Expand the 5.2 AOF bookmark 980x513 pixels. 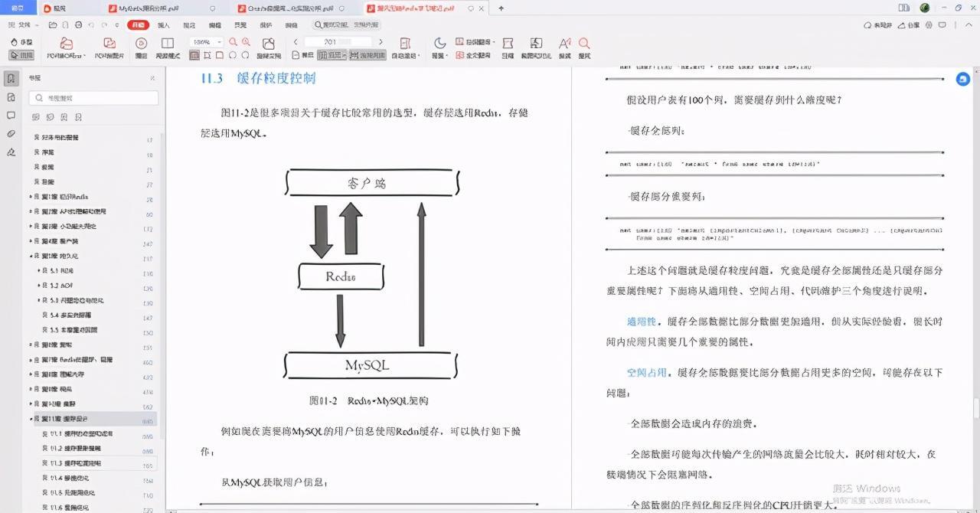40,286
